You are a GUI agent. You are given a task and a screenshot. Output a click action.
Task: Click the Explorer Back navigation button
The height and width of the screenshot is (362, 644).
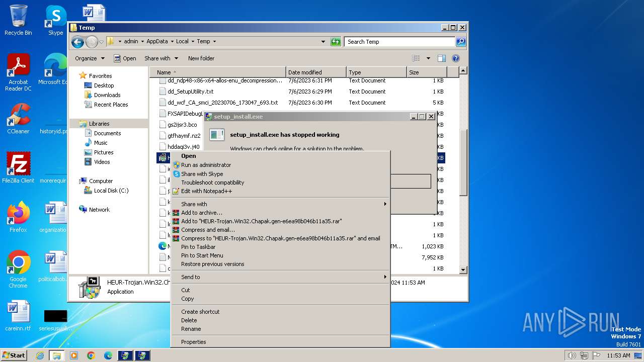tap(77, 42)
